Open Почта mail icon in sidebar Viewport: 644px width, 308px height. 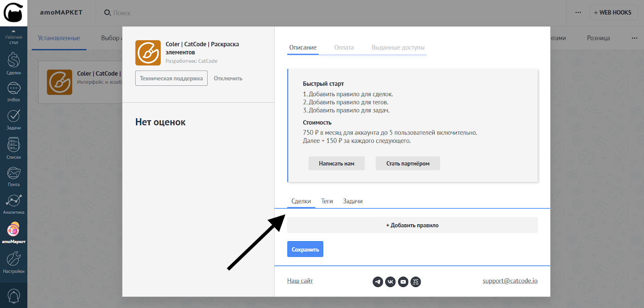click(x=14, y=176)
